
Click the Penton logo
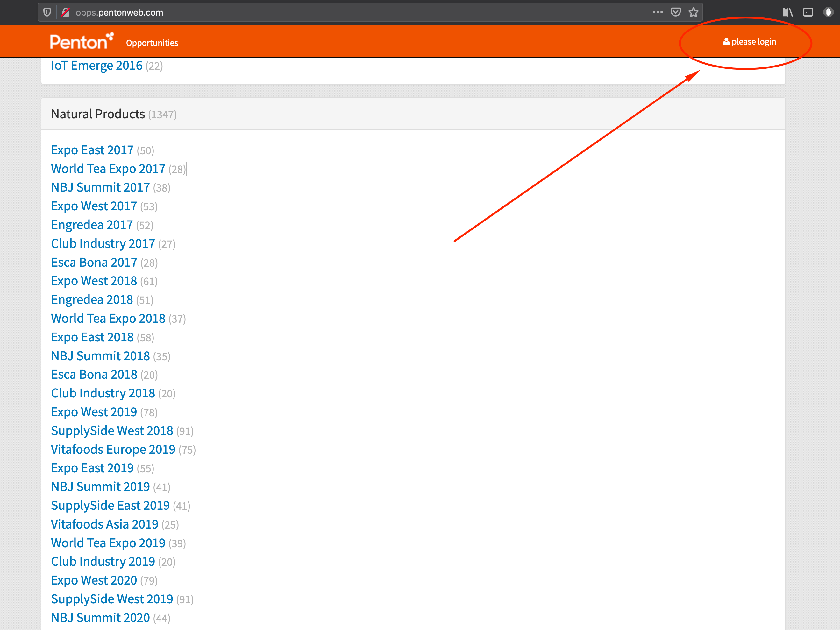(82, 41)
